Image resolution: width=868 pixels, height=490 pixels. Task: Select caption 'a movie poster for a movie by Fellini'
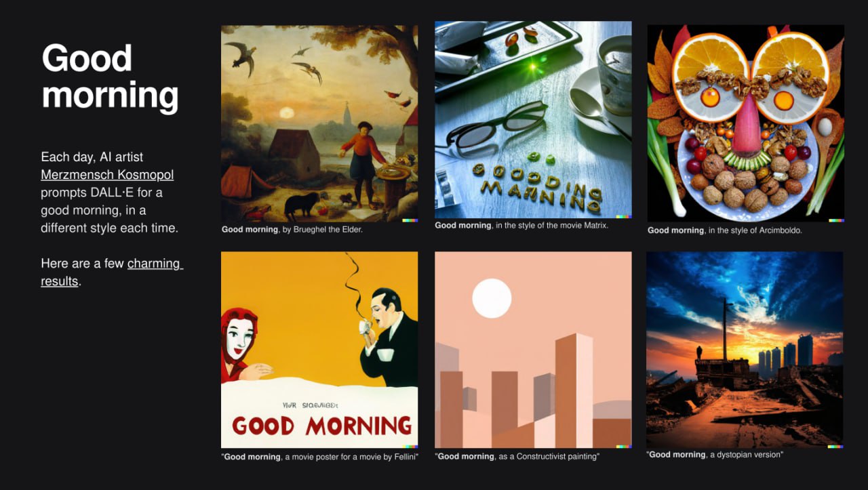coord(351,457)
